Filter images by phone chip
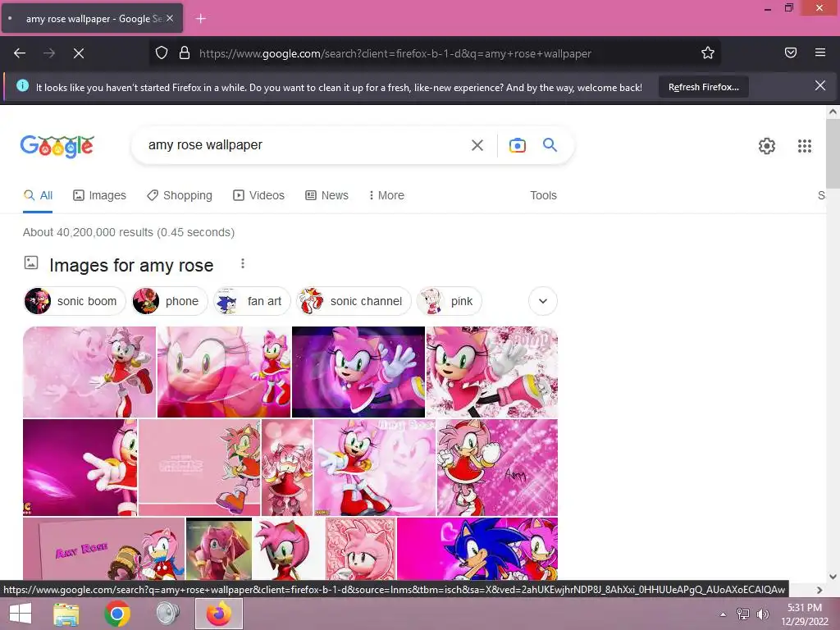This screenshot has height=630, width=840. pos(169,301)
